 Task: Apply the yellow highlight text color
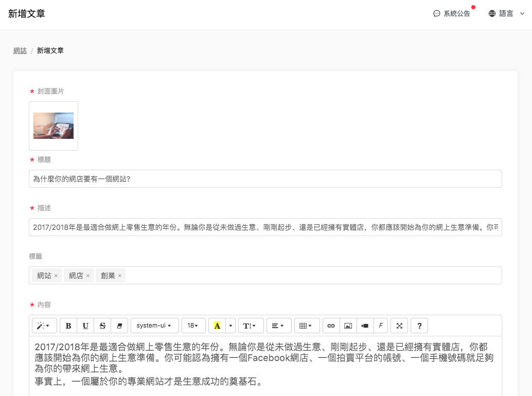click(217, 326)
